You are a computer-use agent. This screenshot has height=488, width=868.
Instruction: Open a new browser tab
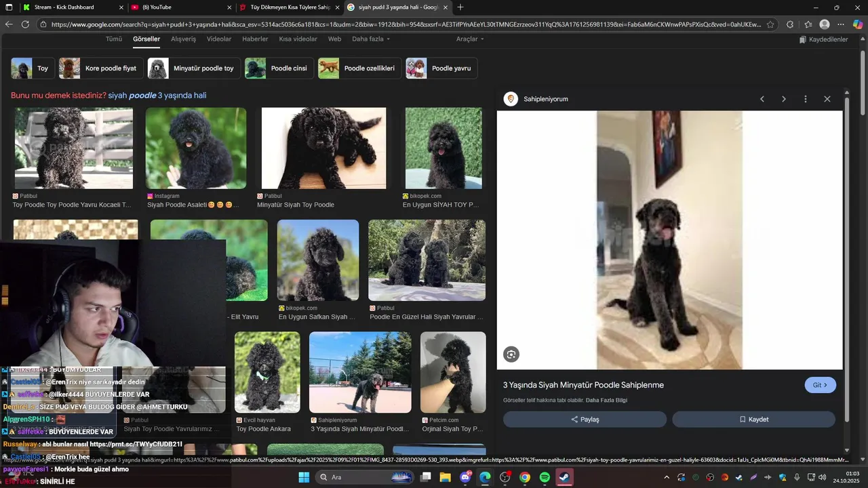point(460,7)
